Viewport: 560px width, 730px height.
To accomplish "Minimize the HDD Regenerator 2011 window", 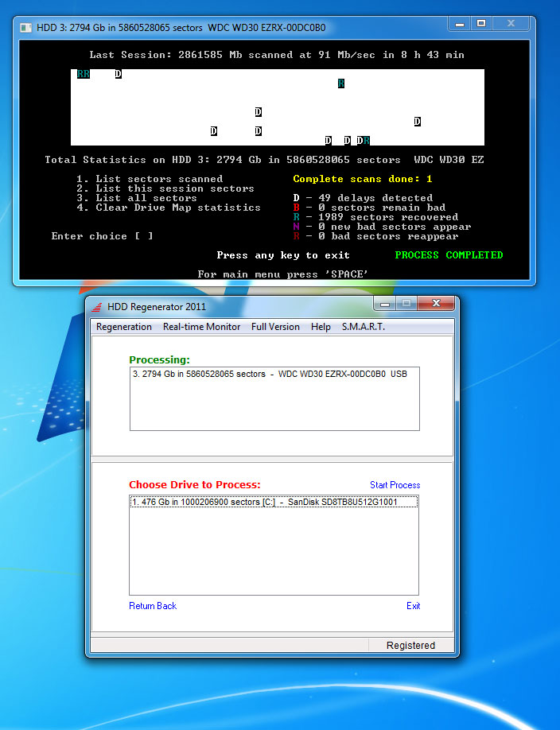I will (x=385, y=304).
